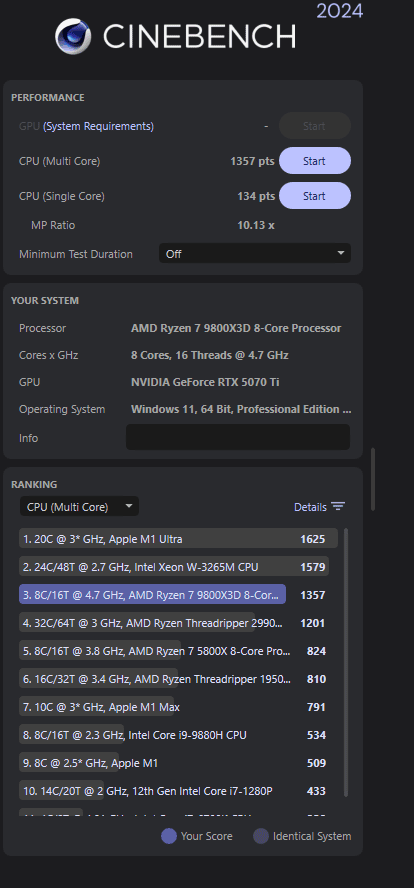Click the 2024 version label

(340, 10)
